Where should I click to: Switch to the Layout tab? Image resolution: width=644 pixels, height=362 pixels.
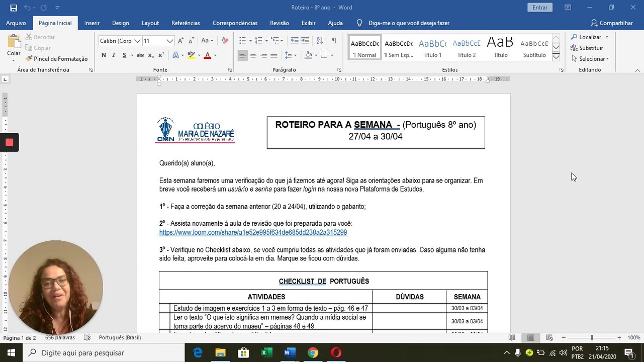[150, 23]
